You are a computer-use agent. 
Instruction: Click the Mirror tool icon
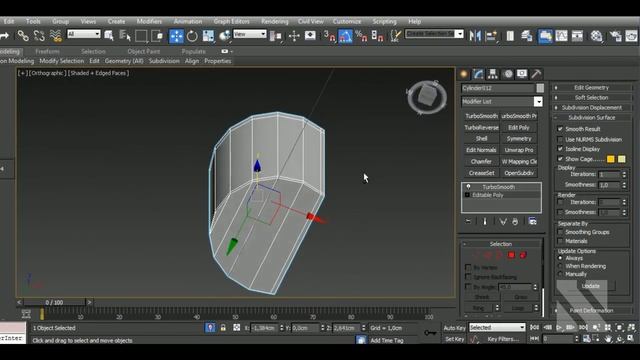point(475,36)
